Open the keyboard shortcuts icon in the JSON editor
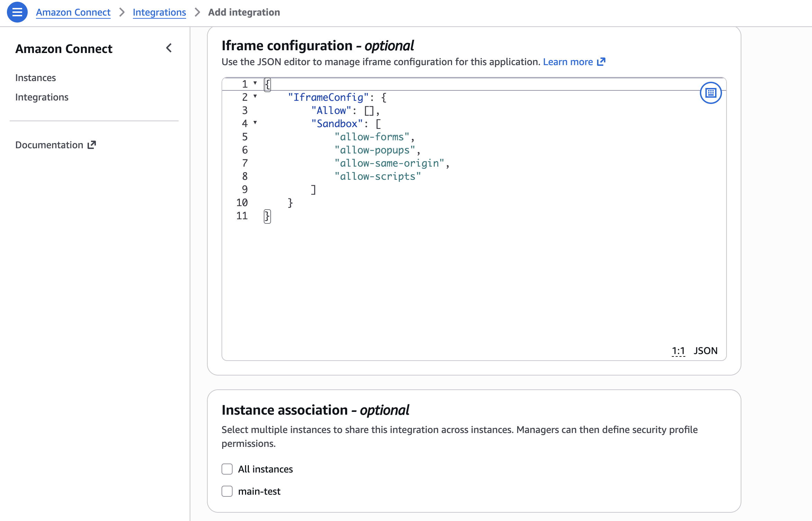The height and width of the screenshot is (521, 812). point(711,93)
